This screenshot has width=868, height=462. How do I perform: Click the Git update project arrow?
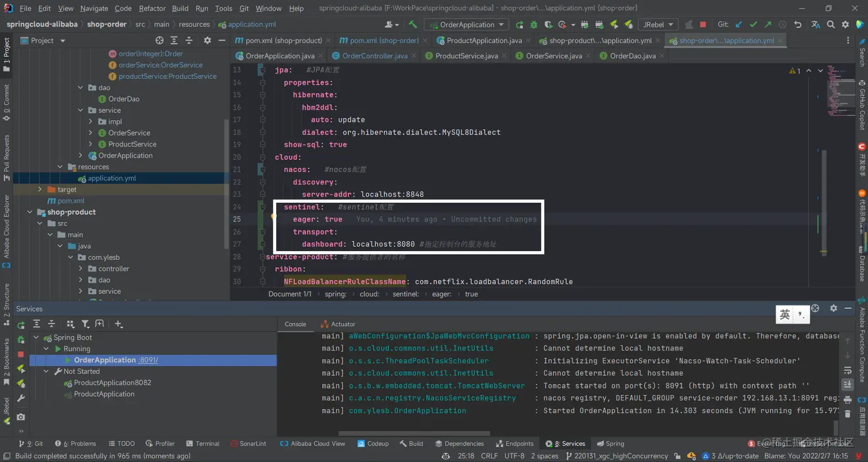[x=739, y=25]
